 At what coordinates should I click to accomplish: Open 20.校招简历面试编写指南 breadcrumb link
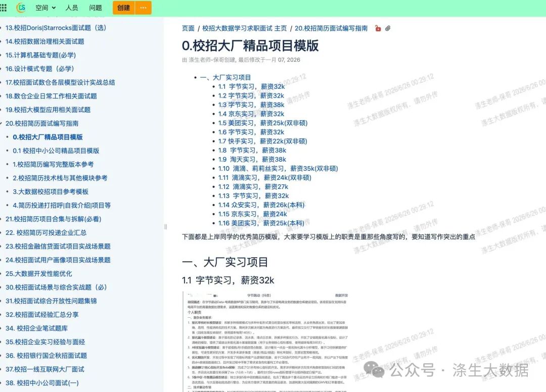tap(331, 28)
